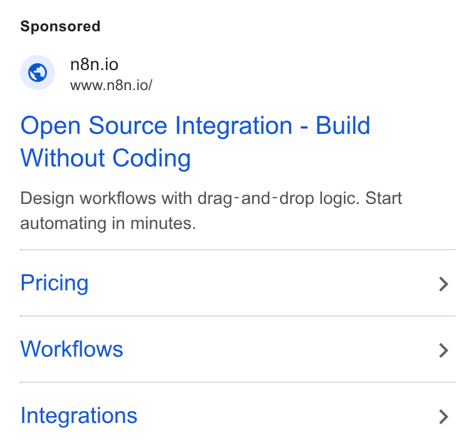The width and height of the screenshot is (476, 448).
Task: Click the 'Design workflows with drag-and-drop' description
Action: tap(211, 211)
